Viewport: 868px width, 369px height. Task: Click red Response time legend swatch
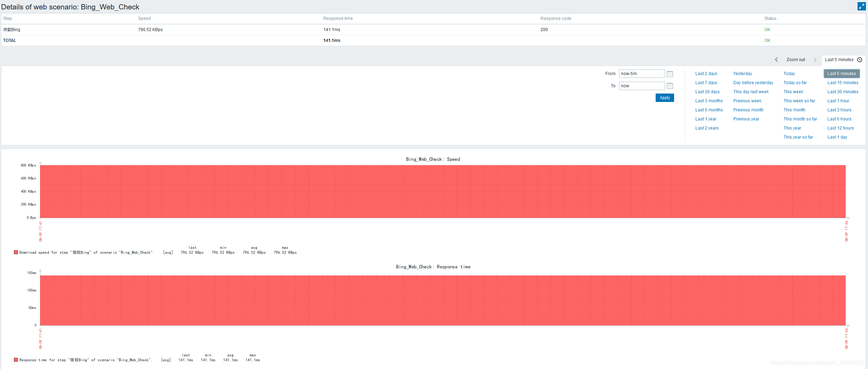16,360
